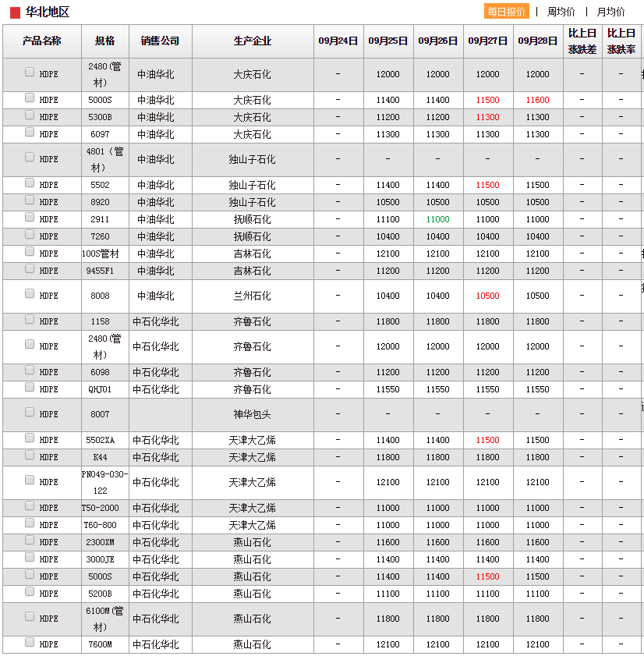Select the checkbox for 独山子石化 5502 row

click(30, 183)
